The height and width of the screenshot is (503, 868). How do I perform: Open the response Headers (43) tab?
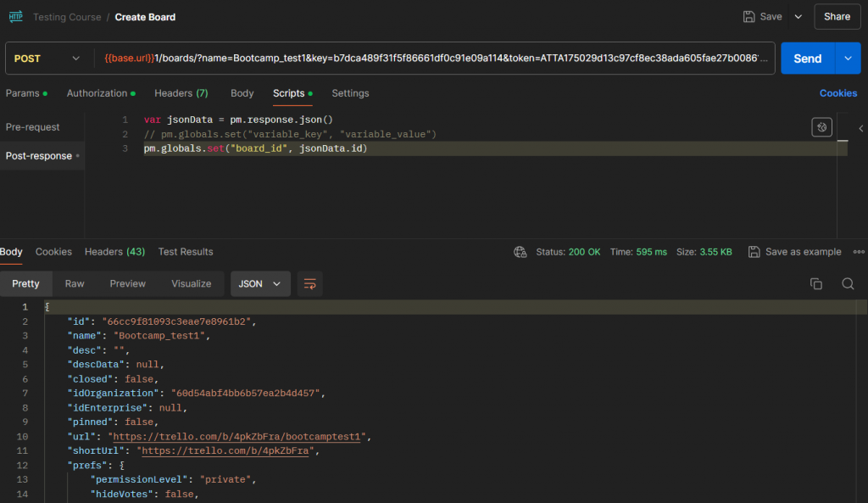[x=114, y=251]
